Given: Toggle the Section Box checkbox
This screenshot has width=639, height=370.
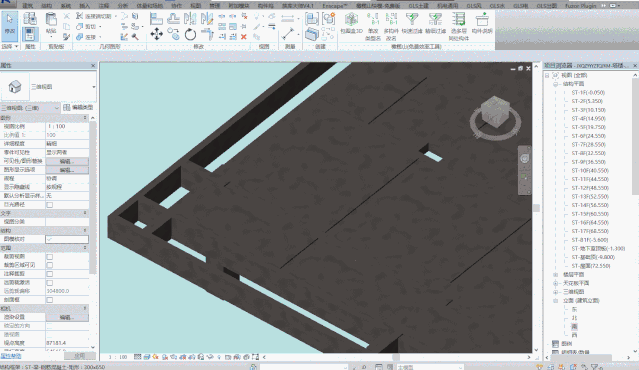Looking at the screenshot, I should coord(50,300).
